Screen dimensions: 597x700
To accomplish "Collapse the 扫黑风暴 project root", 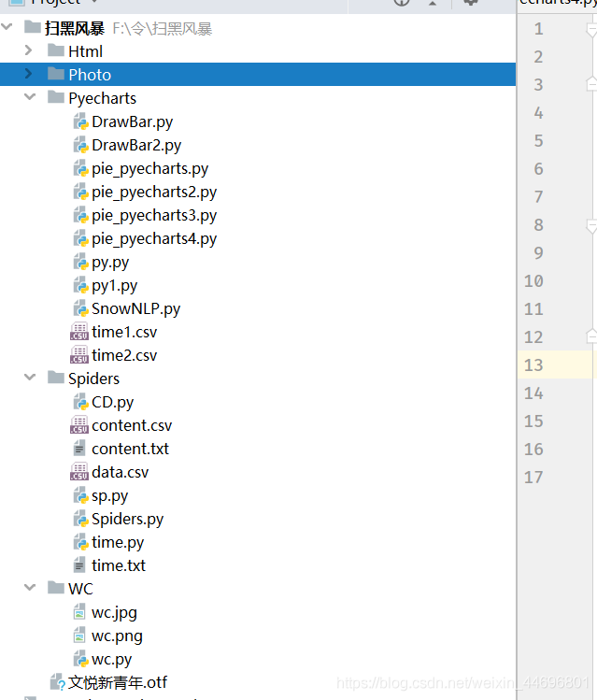I will pos(7,27).
